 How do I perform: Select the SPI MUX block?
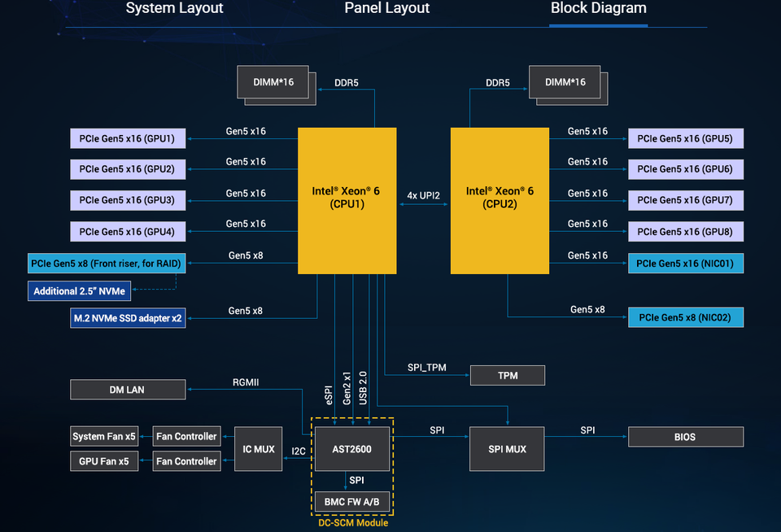click(507, 449)
